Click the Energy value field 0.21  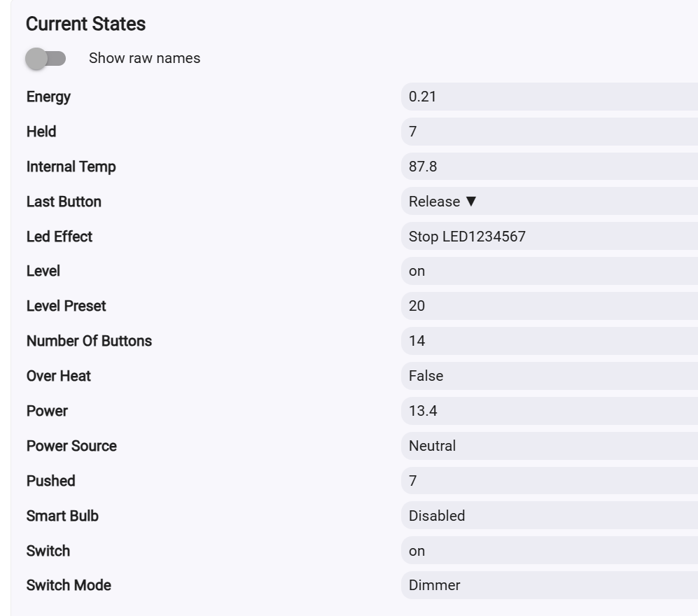[550, 97]
